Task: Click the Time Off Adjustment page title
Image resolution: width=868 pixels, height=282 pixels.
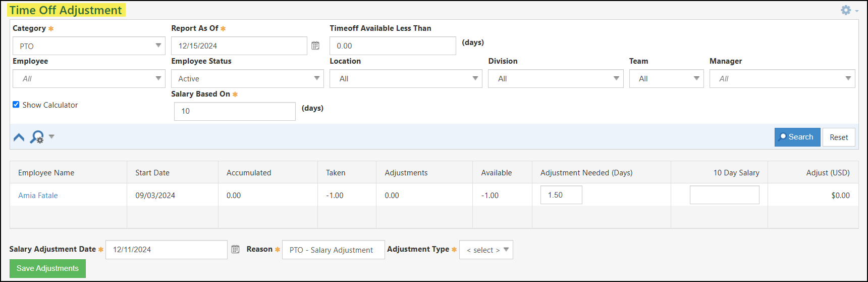Action: pyautogui.click(x=66, y=10)
